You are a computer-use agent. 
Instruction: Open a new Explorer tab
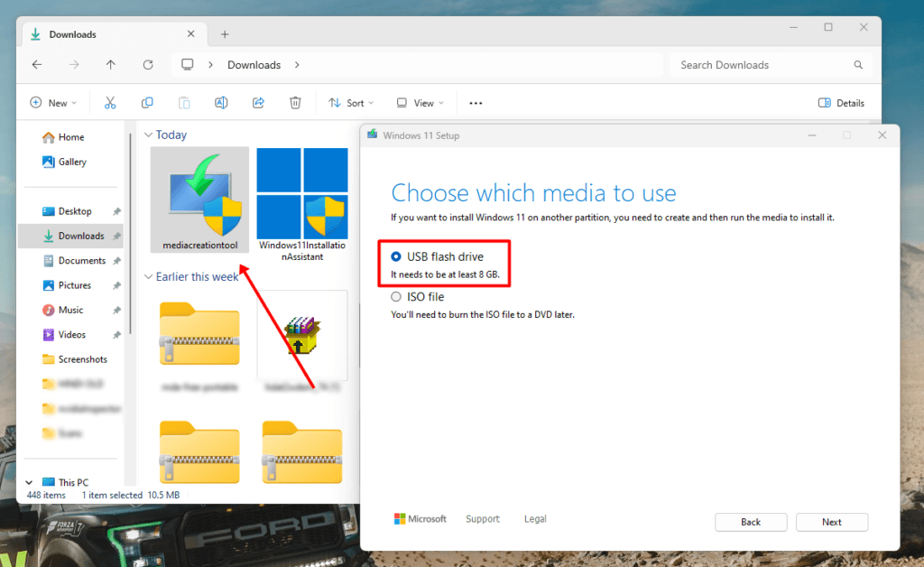225,34
